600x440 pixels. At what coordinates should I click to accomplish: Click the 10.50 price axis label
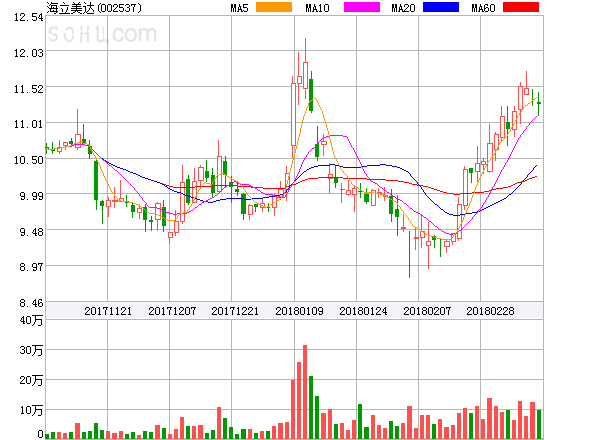(x=29, y=160)
